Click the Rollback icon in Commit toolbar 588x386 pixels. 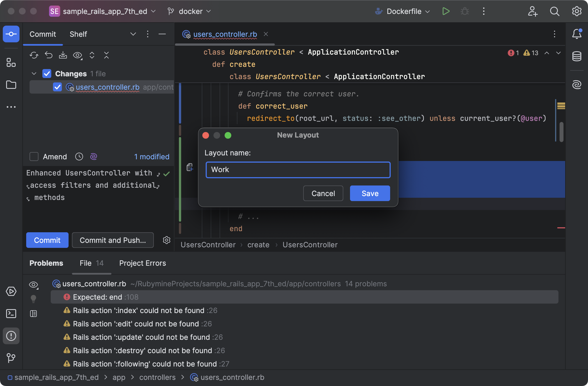click(48, 55)
